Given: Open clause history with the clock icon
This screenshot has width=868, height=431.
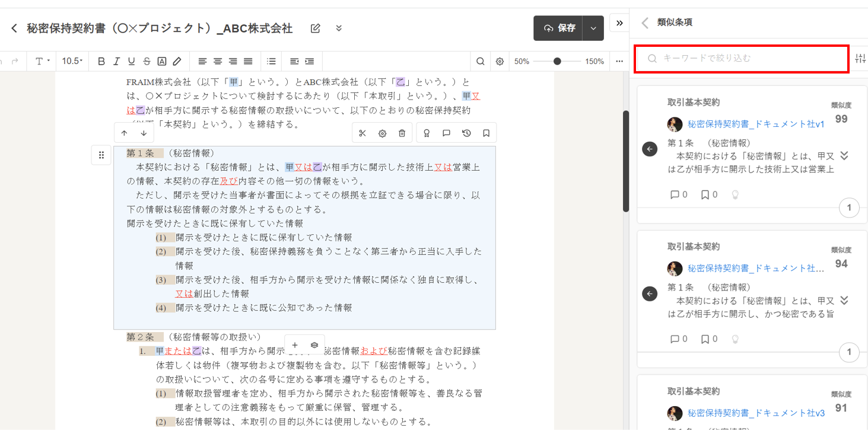Looking at the screenshot, I should click(466, 133).
